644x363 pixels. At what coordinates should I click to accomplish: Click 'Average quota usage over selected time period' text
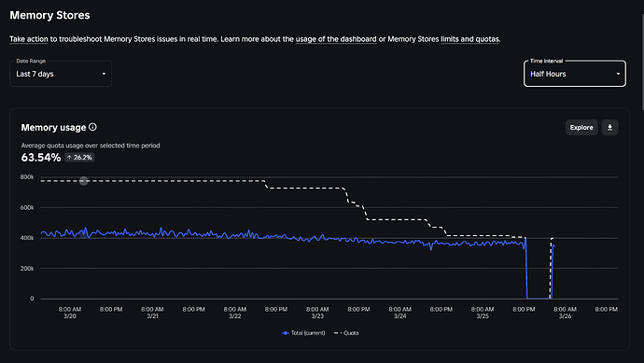tap(91, 146)
